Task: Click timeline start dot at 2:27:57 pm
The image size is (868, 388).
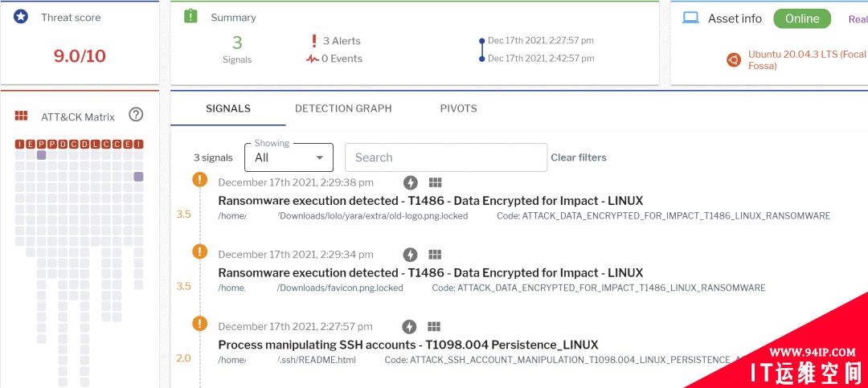Action: pyautogui.click(x=482, y=41)
